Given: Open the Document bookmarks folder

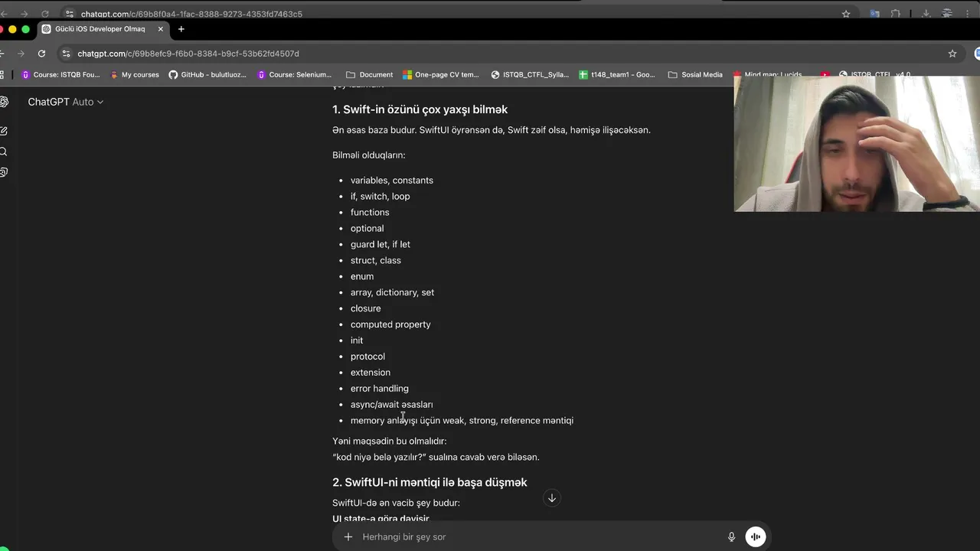Looking at the screenshot, I should click(369, 75).
